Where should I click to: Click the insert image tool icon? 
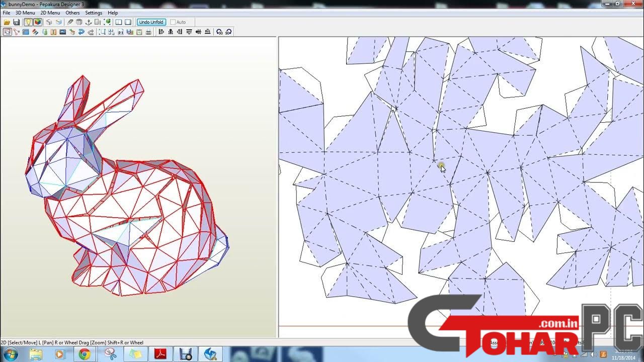tap(62, 32)
